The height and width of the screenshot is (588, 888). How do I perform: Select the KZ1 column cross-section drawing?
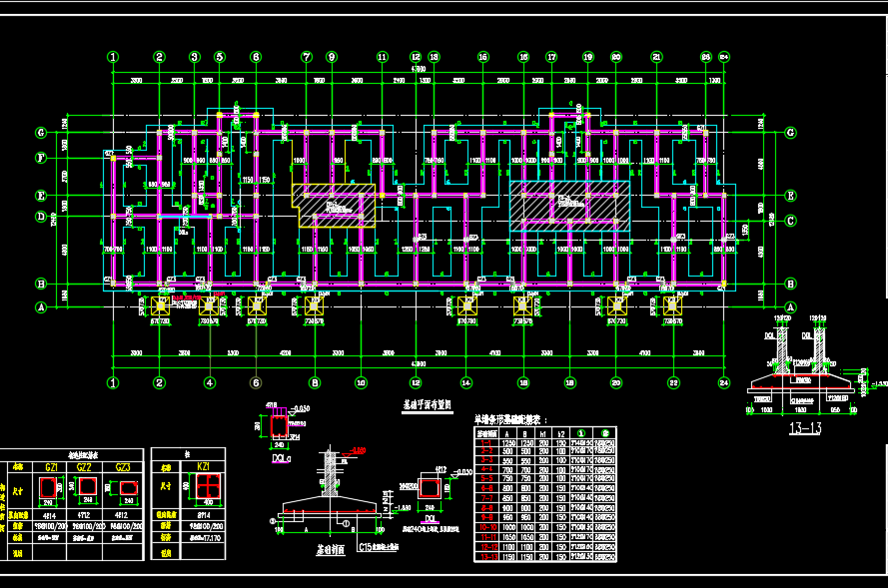(208, 486)
